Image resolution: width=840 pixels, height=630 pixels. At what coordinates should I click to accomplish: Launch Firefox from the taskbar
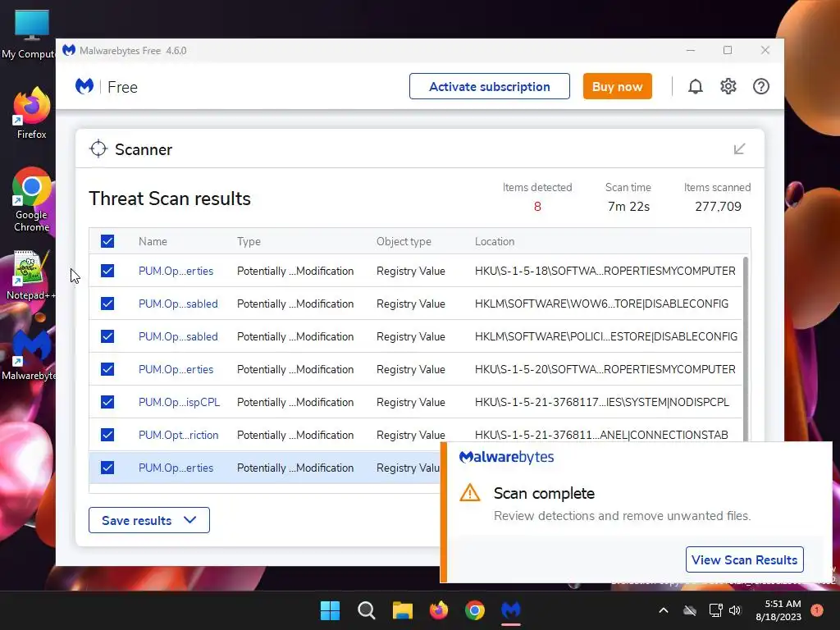tap(439, 610)
